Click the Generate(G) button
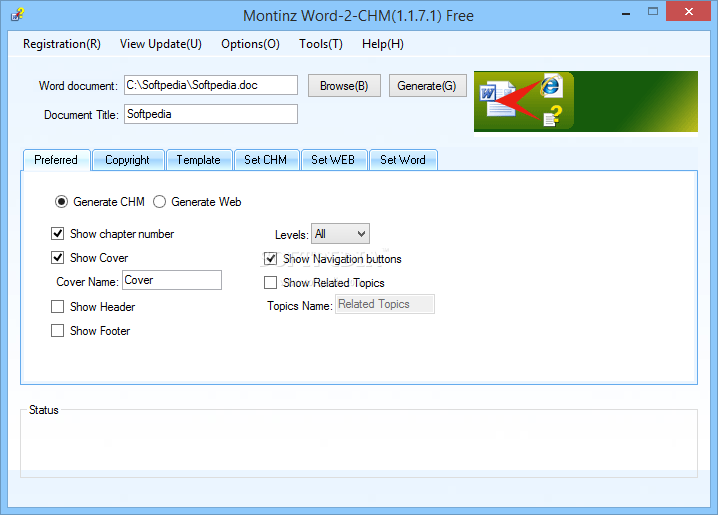Screen dimensions: 718x515 click(x=427, y=86)
